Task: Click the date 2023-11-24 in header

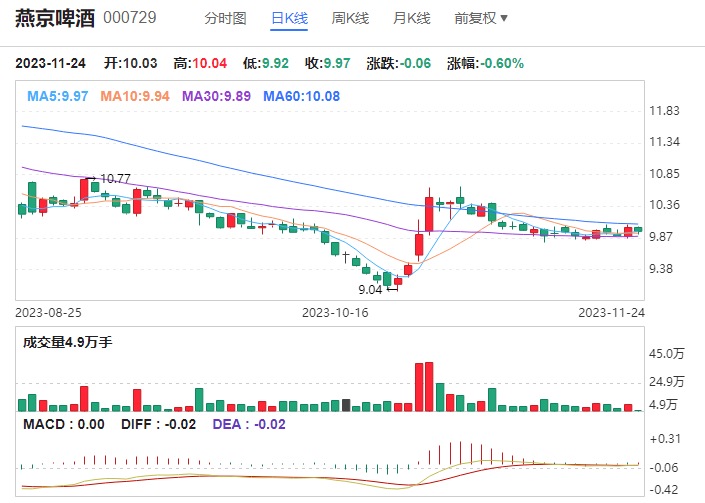Action: pos(50,63)
